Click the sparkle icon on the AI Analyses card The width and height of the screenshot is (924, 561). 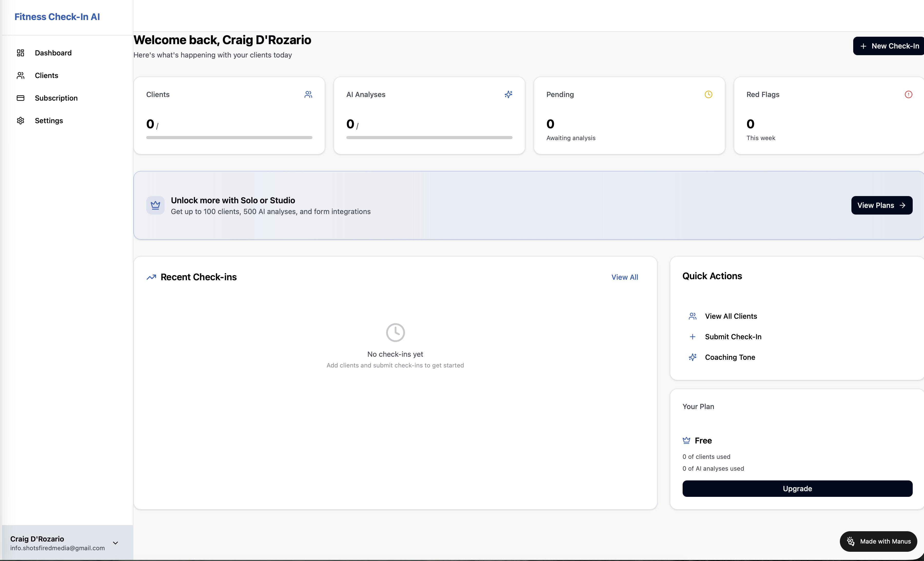pos(508,94)
